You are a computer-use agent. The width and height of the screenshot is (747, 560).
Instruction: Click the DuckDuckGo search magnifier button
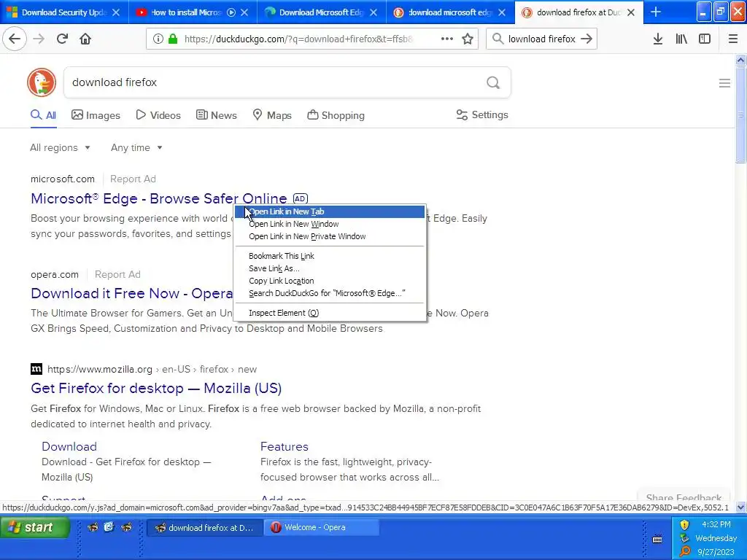point(493,83)
